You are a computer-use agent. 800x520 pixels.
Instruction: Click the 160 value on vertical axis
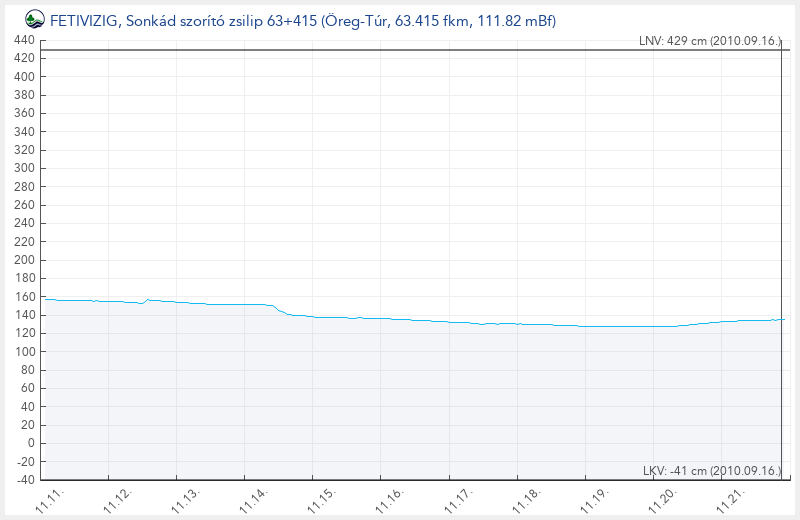tap(24, 297)
